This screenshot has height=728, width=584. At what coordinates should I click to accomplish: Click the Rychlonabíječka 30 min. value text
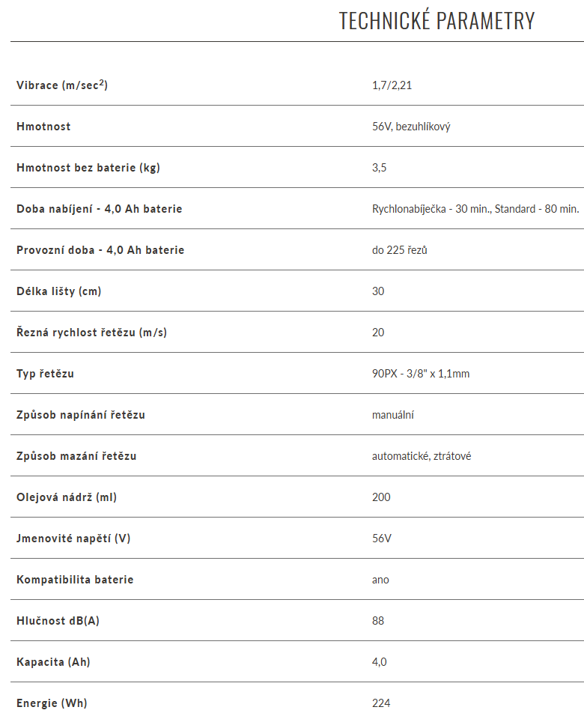475,209
